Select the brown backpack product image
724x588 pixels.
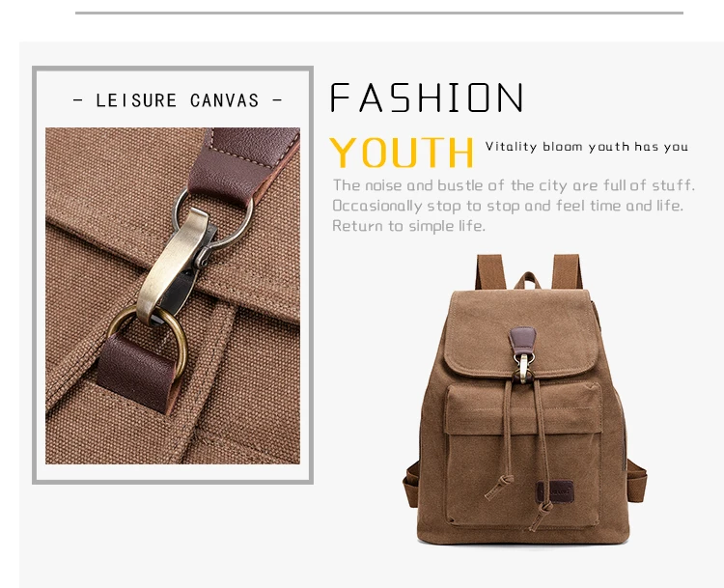(524, 399)
